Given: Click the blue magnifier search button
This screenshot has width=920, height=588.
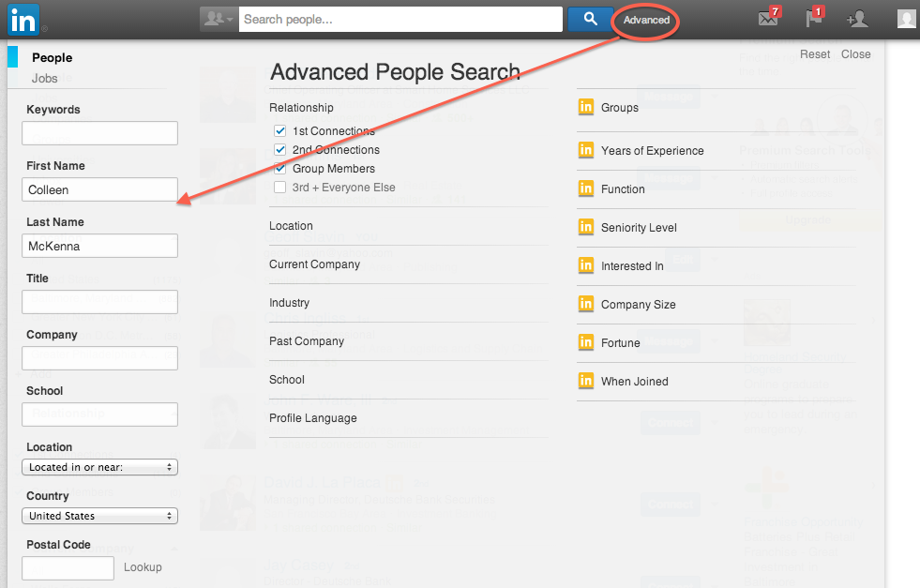Looking at the screenshot, I should pos(590,20).
